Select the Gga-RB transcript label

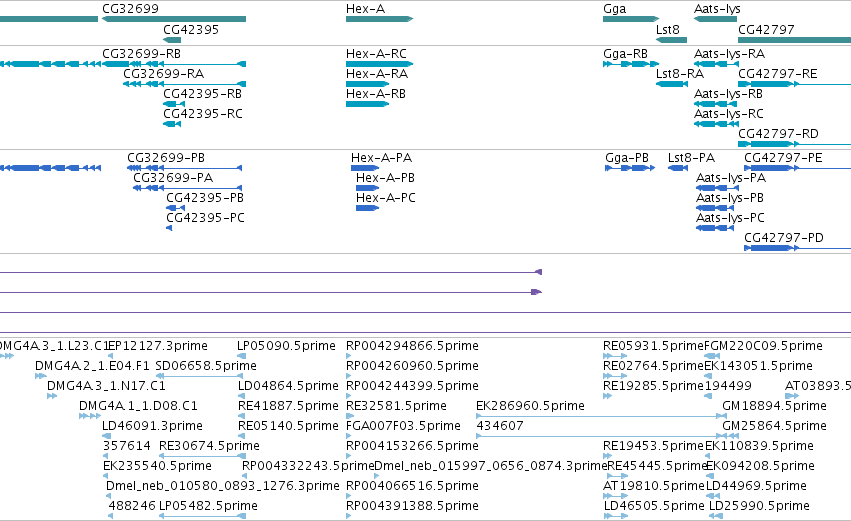point(625,54)
